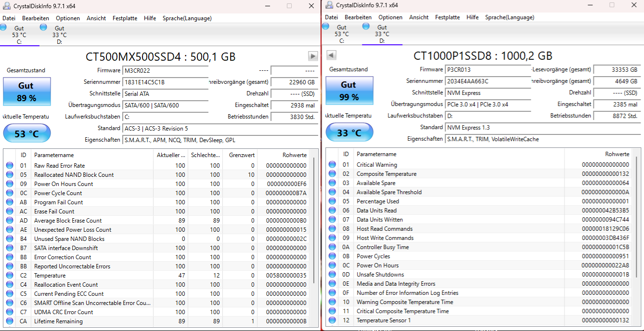Select the Controller Busy Time row
Image resolution: width=644 pixels, height=331 pixels.
click(479, 247)
